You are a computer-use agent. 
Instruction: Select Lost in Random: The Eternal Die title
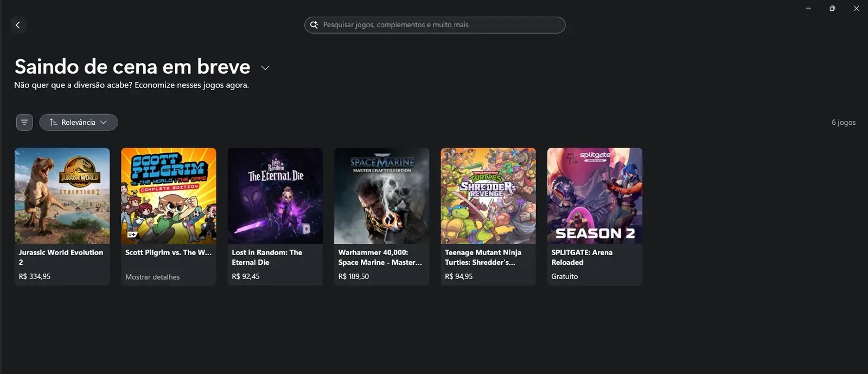[267, 257]
